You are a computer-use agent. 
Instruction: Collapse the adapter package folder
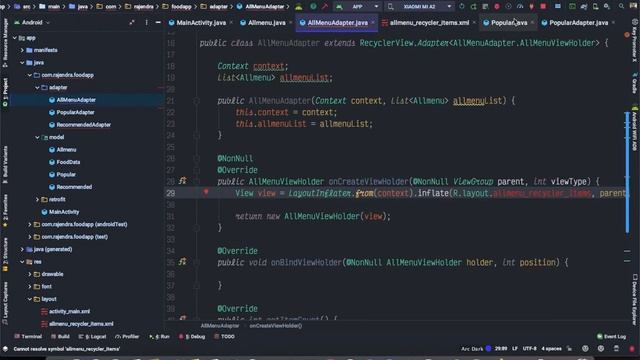[x=38, y=87]
